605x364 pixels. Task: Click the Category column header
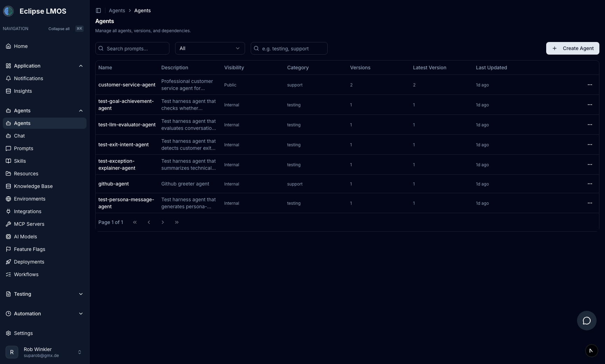tap(298, 68)
